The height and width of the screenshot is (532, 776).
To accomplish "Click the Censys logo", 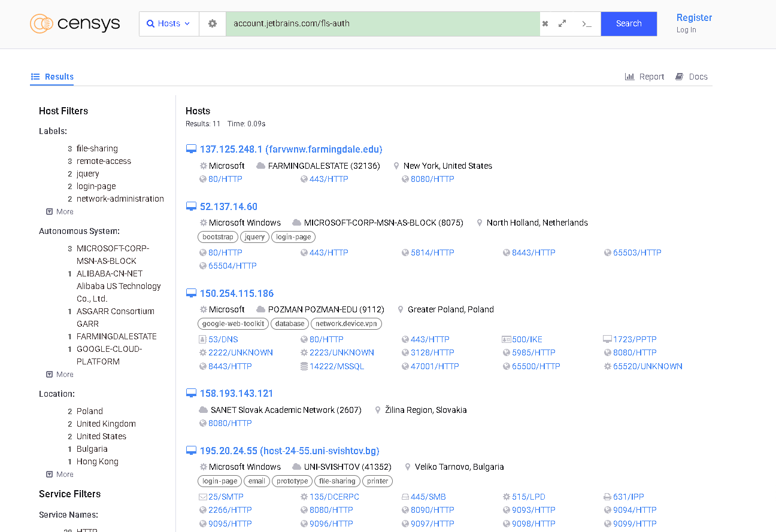I will pos(75,23).
